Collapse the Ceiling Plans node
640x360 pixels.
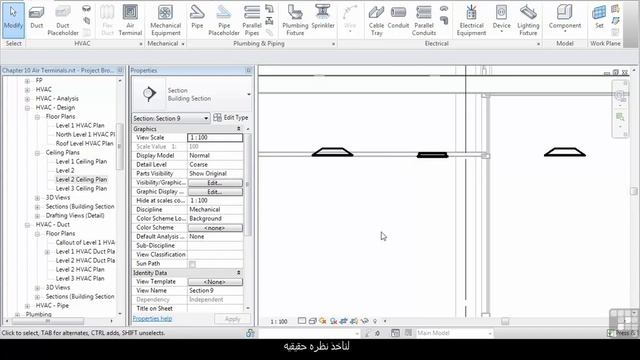coord(37,153)
